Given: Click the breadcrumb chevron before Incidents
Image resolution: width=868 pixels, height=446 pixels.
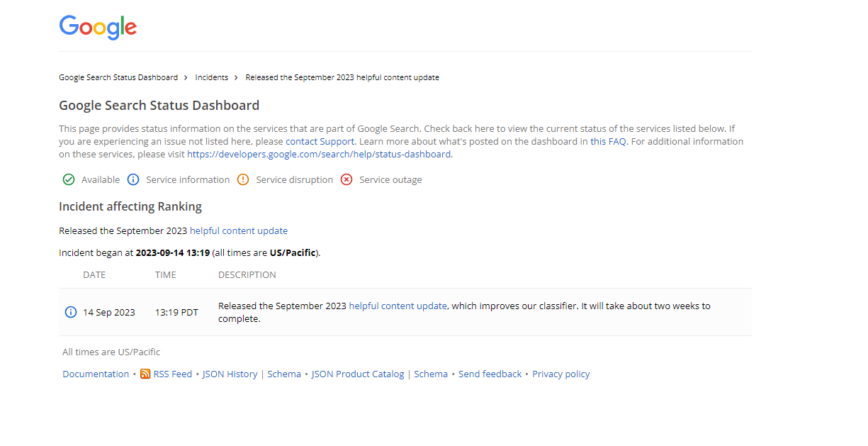Looking at the screenshot, I should point(186,77).
